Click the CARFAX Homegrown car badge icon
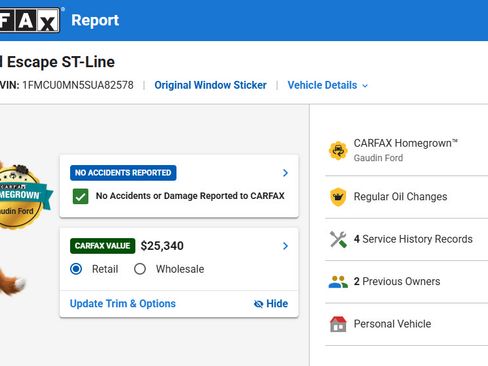 click(x=338, y=150)
